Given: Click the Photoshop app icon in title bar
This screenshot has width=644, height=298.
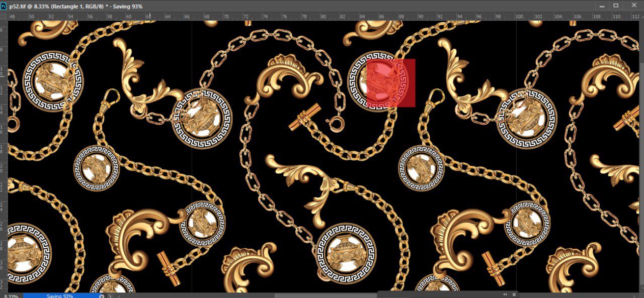Looking at the screenshot, I should pyautogui.click(x=4, y=6).
